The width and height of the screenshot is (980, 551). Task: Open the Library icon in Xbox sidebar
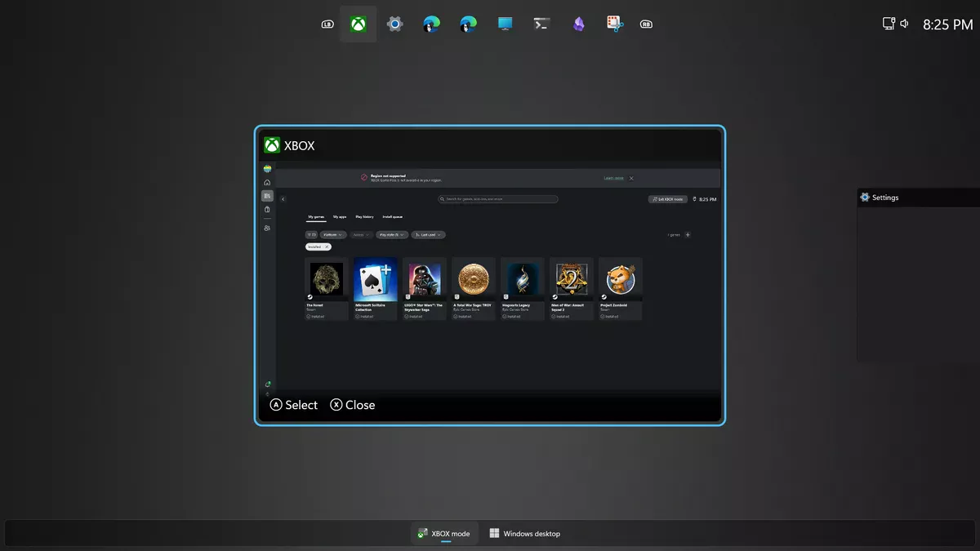point(267,196)
